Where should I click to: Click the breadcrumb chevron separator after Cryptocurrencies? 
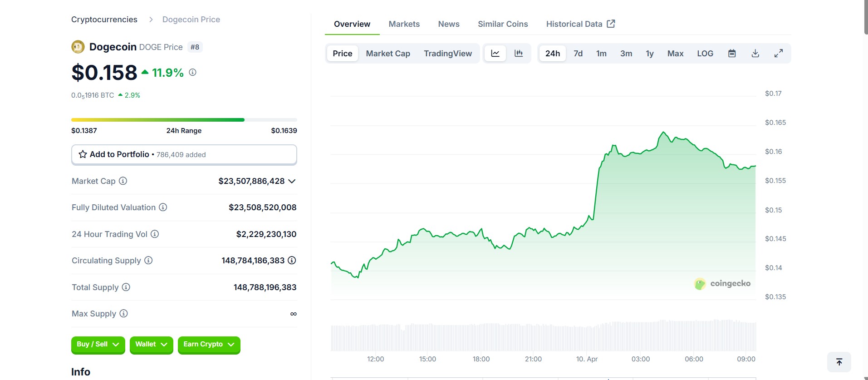151,20
